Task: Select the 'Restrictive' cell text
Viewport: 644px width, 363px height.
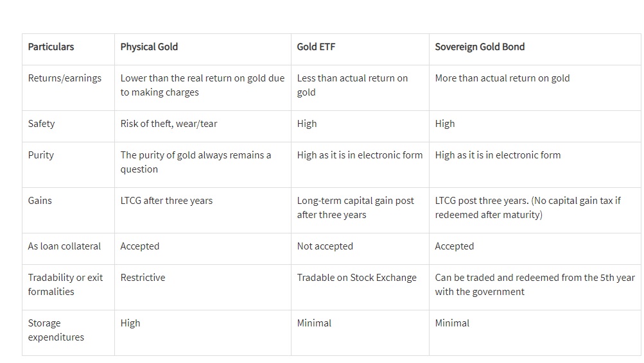Action: (143, 278)
